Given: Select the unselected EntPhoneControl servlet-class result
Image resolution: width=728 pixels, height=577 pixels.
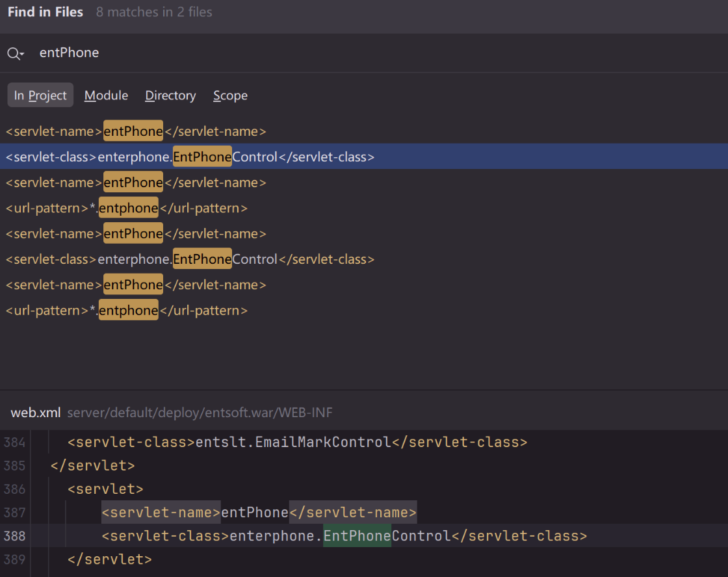Looking at the screenshot, I should (190, 259).
